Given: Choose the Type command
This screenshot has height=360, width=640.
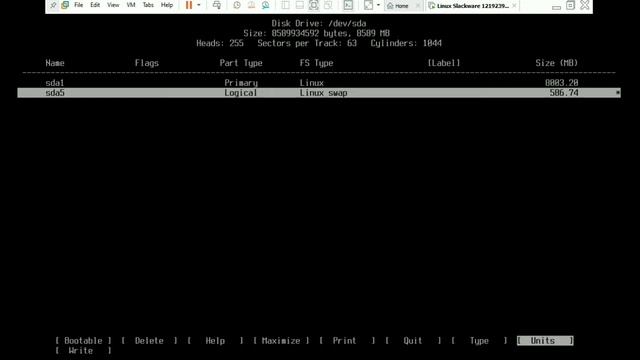Looking at the screenshot, I should tap(479, 340).
